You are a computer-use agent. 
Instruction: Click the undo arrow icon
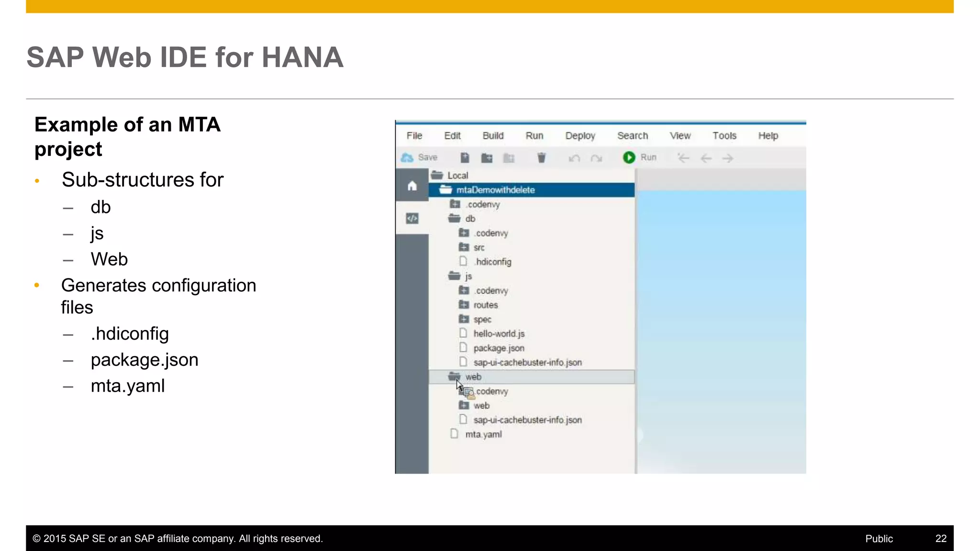[x=574, y=158]
